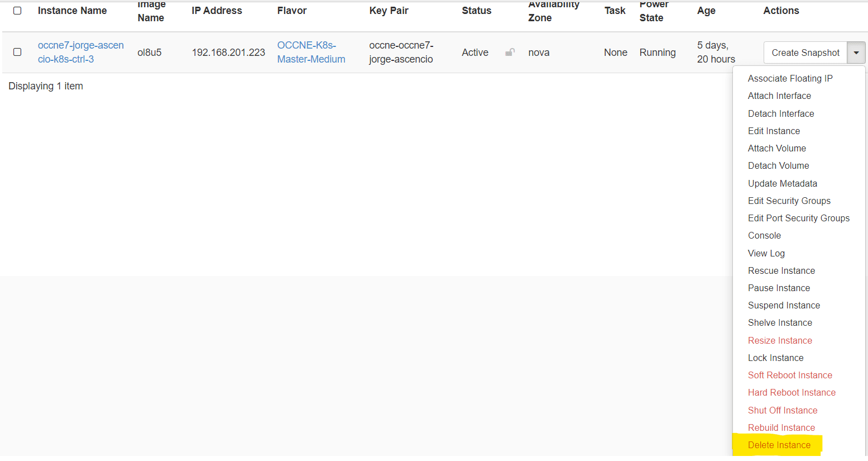Select the highlighted Delete Instance option
The height and width of the screenshot is (461, 868).
(779, 445)
